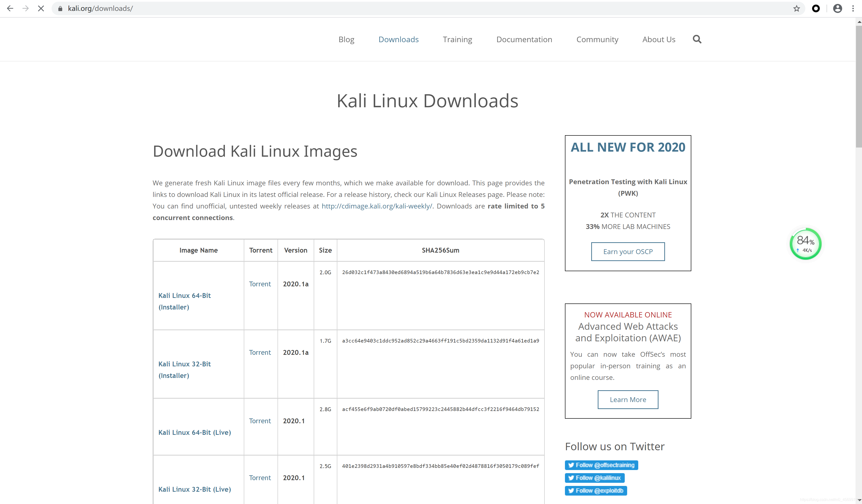The image size is (862, 504).
Task: Click the 84% network speed widget
Action: (805, 243)
